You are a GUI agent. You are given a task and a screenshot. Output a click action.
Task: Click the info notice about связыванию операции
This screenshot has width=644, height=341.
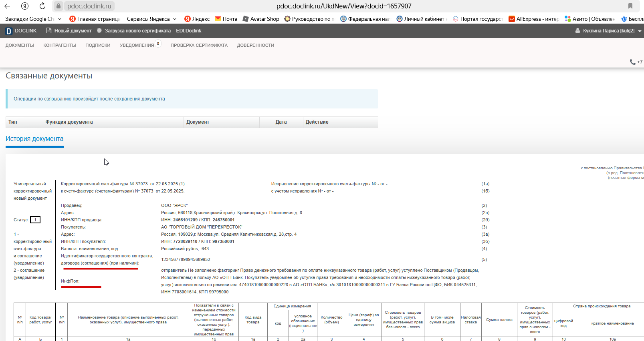tap(192, 99)
